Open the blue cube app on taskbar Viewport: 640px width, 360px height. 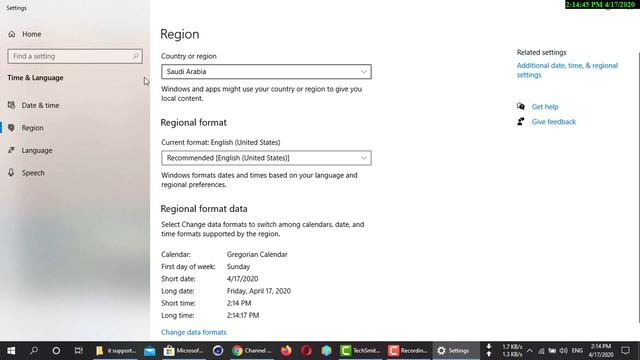click(x=326, y=351)
